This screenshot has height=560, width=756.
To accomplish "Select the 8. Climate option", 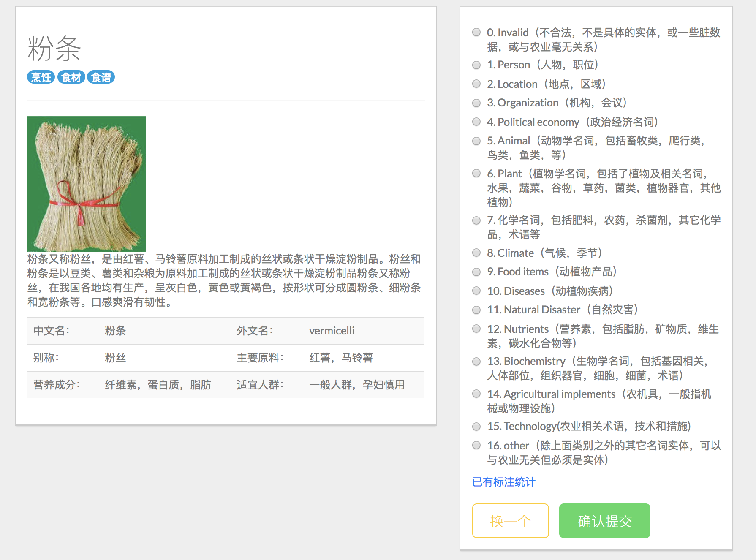I will (x=476, y=253).
